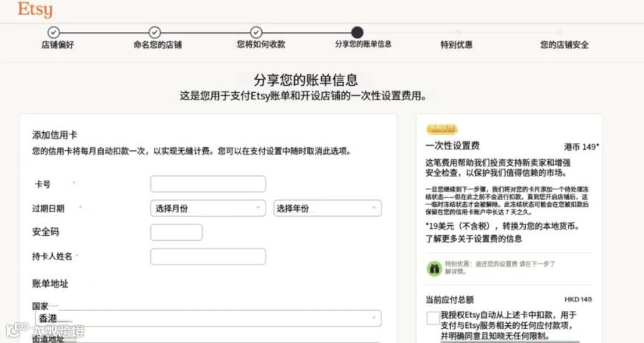644x343 pixels.
Task: Open the 选择月份 dropdown
Action: click(x=208, y=208)
